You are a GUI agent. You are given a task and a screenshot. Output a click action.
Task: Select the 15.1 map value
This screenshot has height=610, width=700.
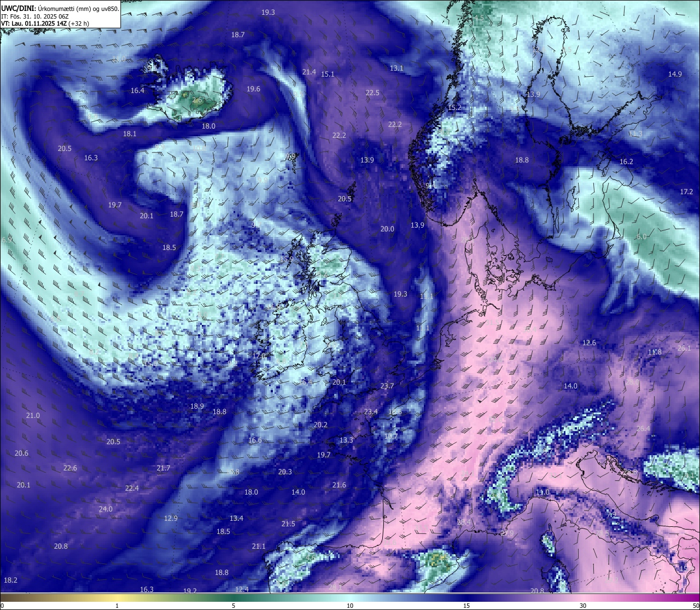click(x=328, y=74)
